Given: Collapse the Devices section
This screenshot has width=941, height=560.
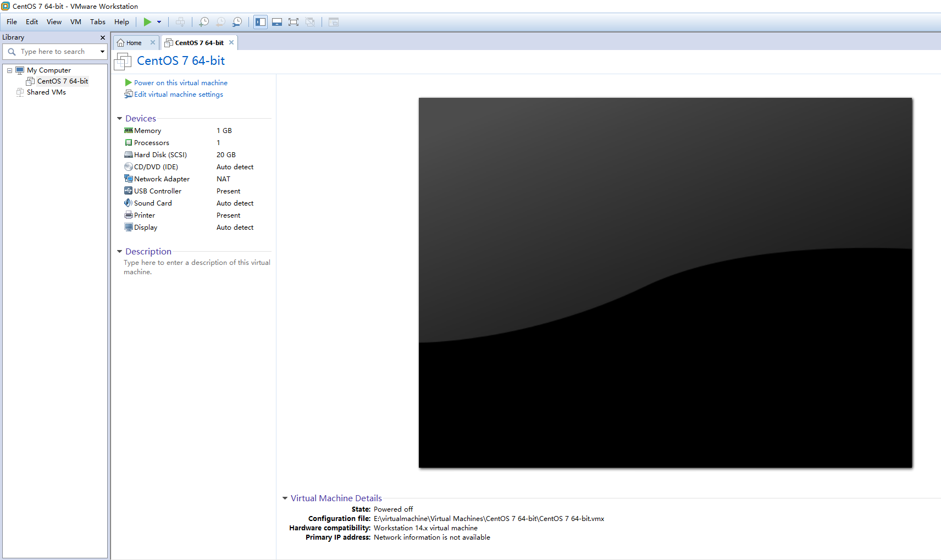Looking at the screenshot, I should click(x=119, y=119).
